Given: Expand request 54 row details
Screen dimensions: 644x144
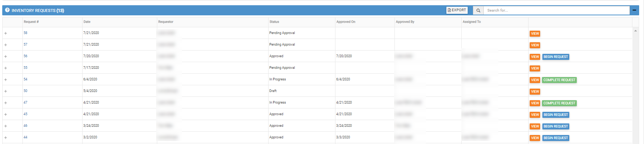Looking at the screenshot, I should pyautogui.click(x=6, y=80).
